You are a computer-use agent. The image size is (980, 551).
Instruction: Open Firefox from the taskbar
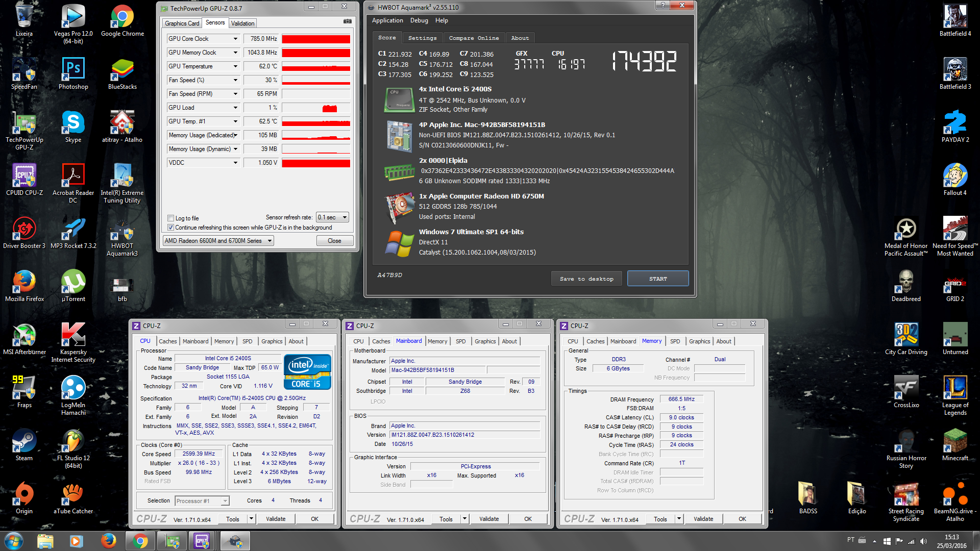108,541
